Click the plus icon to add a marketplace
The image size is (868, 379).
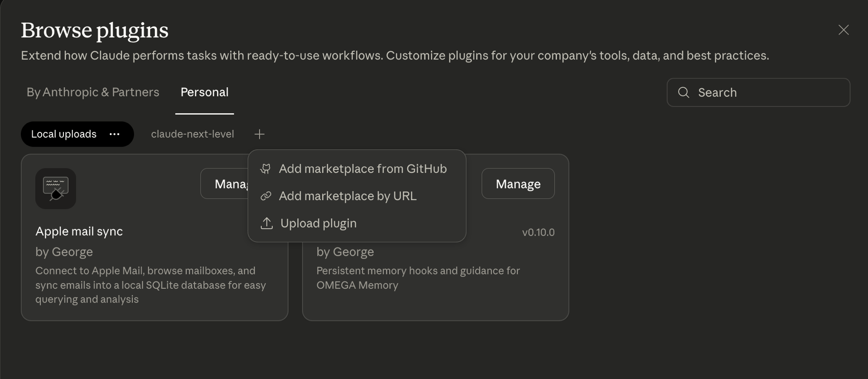click(x=259, y=134)
